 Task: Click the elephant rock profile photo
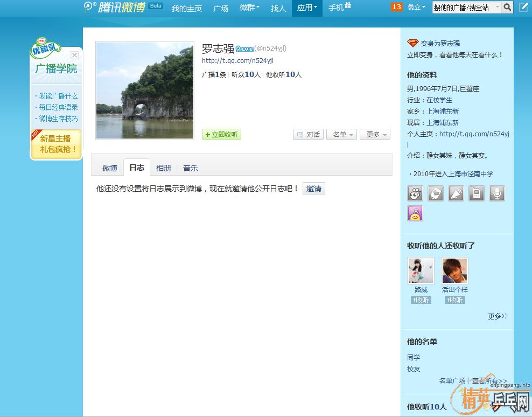pyautogui.click(x=145, y=91)
